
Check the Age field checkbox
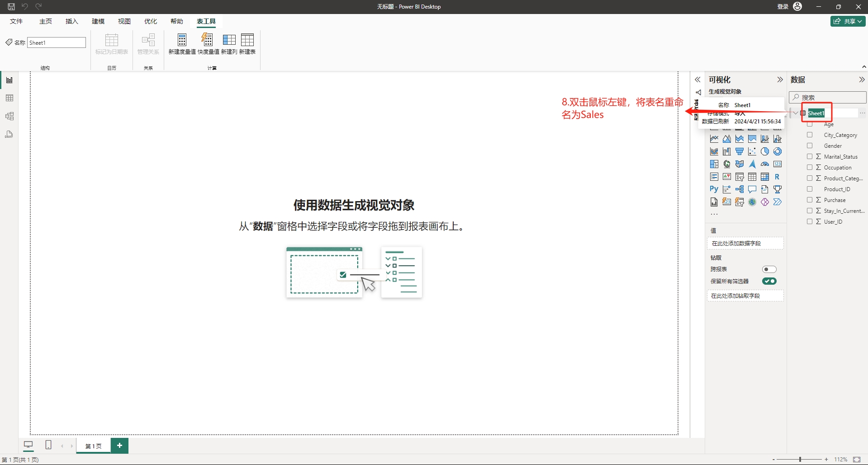[810, 124]
